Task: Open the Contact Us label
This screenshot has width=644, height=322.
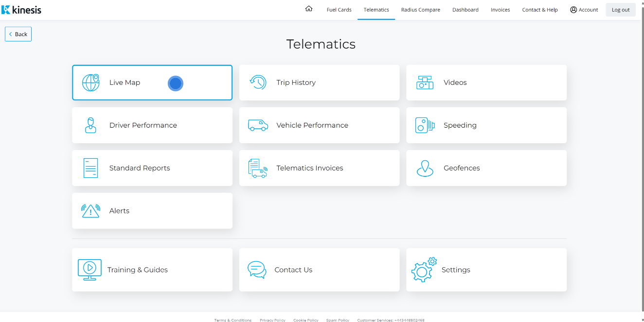Action: (293, 270)
